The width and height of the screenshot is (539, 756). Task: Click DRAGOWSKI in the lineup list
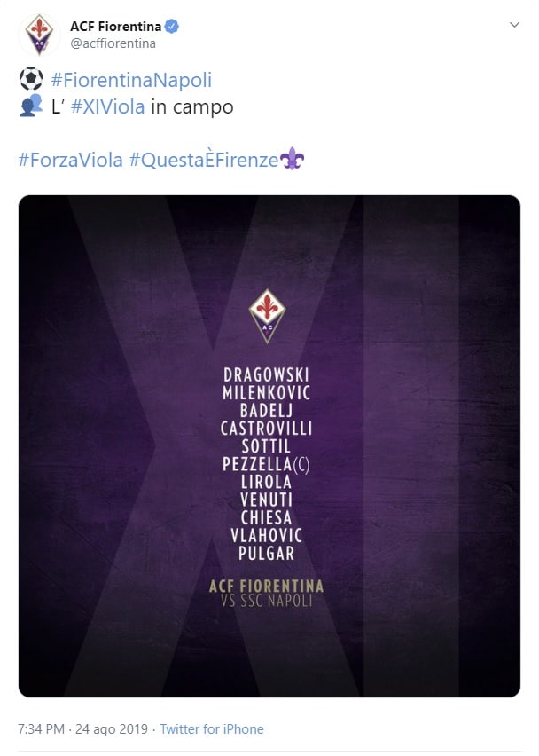coord(267,374)
